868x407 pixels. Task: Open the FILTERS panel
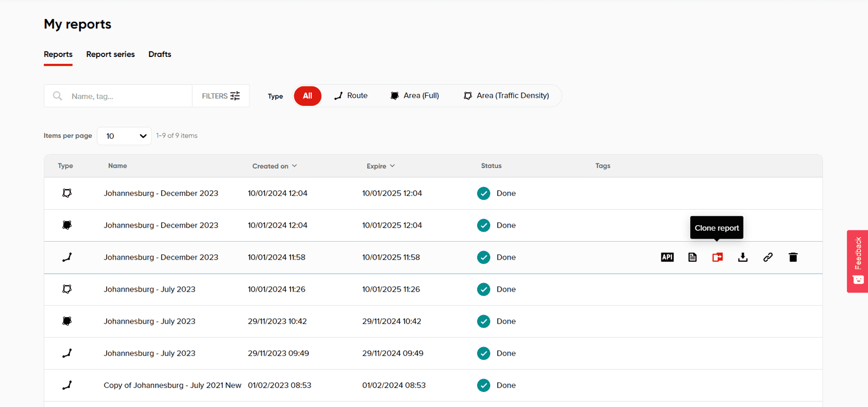tap(220, 96)
